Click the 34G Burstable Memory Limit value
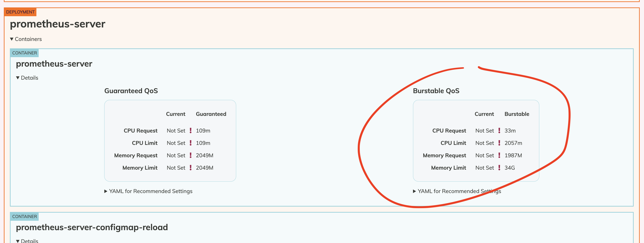 click(509, 168)
